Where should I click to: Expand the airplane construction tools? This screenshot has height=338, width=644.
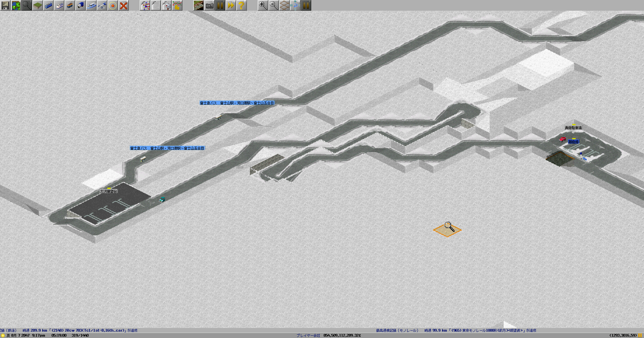point(102,5)
